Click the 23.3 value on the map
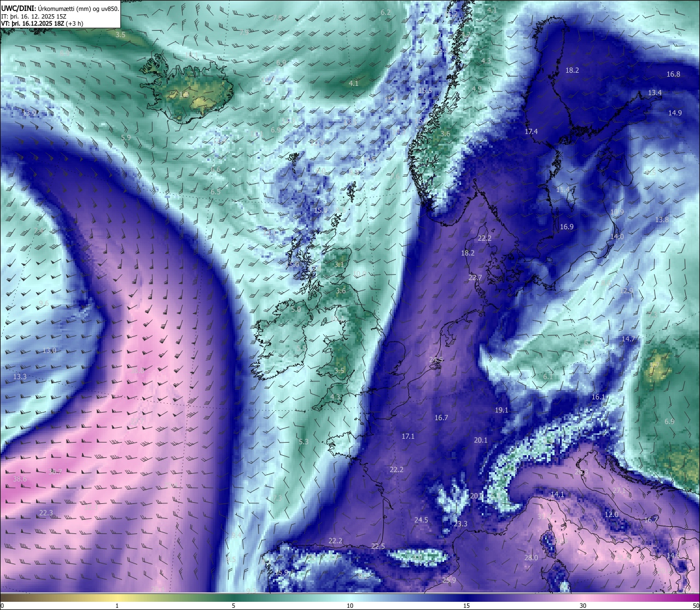700x610 pixels. pos(460,524)
